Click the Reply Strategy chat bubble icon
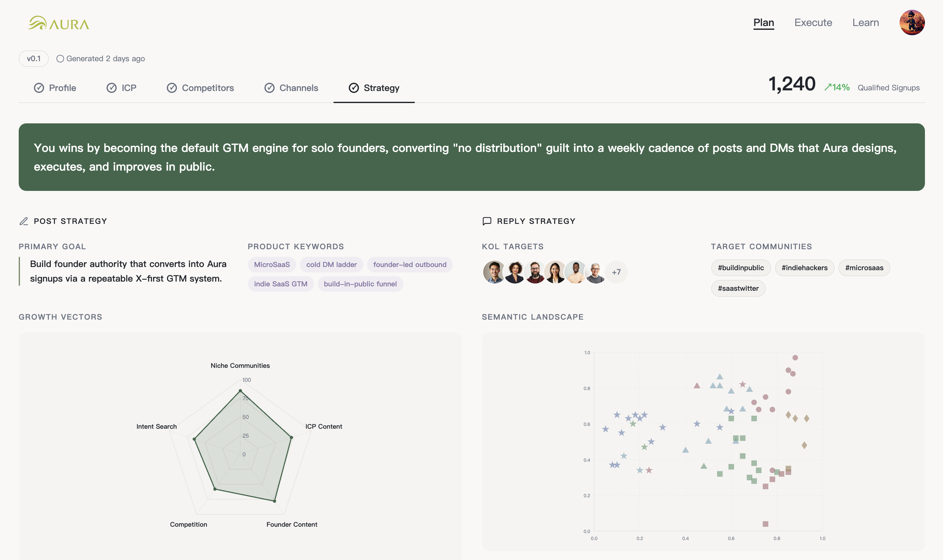Image resolution: width=943 pixels, height=560 pixels. click(487, 221)
